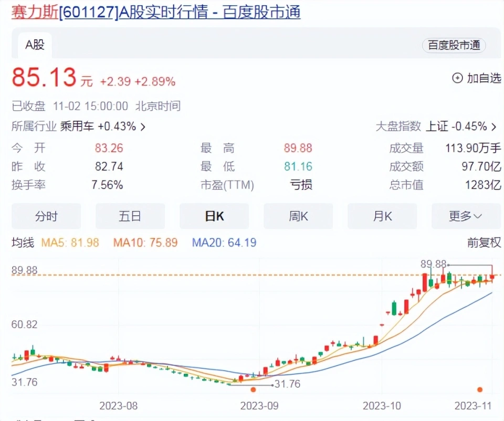The width and height of the screenshot is (504, 421).
Task: Click the MA5: 81.98 indicator label
Action: point(70,243)
